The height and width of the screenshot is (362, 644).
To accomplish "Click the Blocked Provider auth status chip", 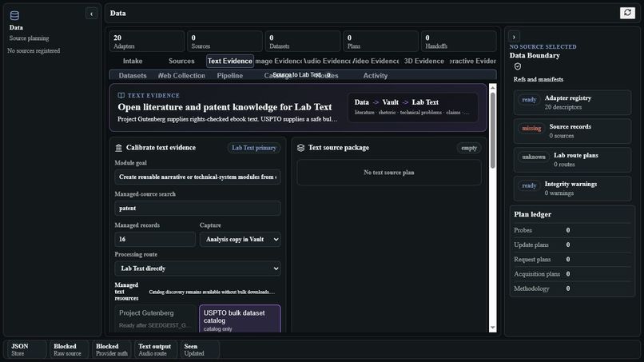I will [111, 349].
